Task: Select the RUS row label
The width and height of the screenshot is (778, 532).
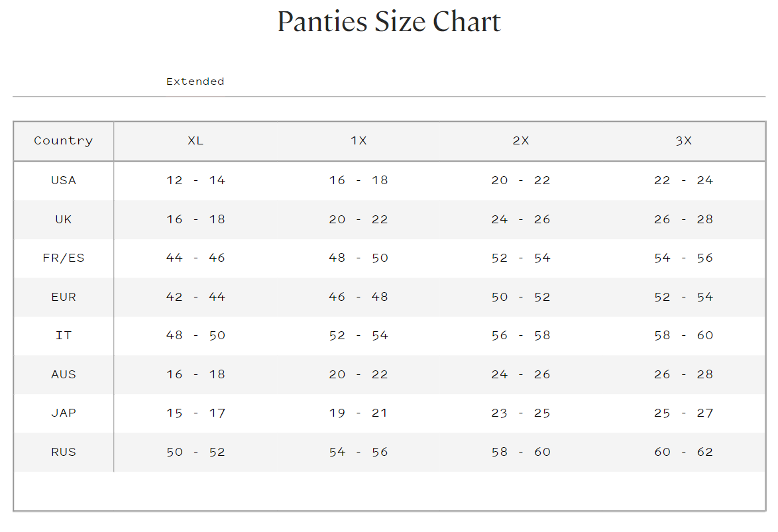Action: coord(64,452)
